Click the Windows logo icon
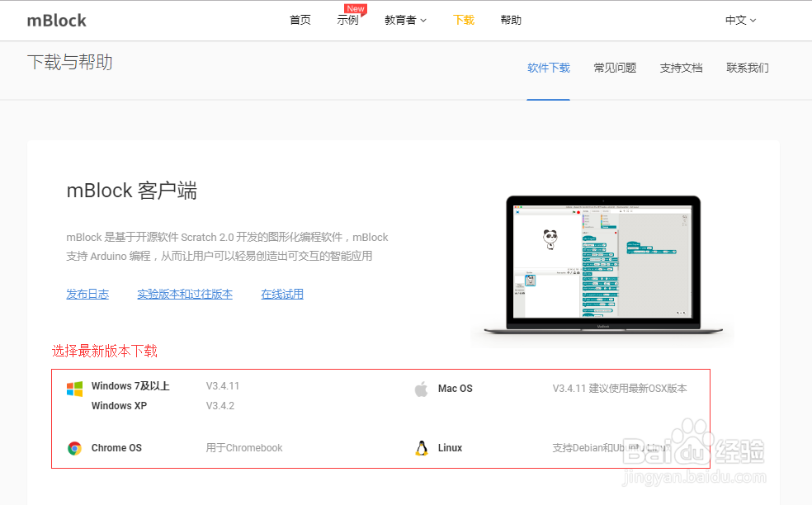 74,389
